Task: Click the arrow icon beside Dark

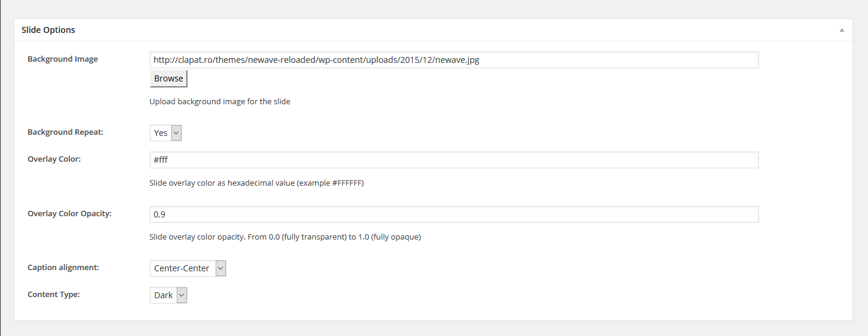Action: coord(182,295)
